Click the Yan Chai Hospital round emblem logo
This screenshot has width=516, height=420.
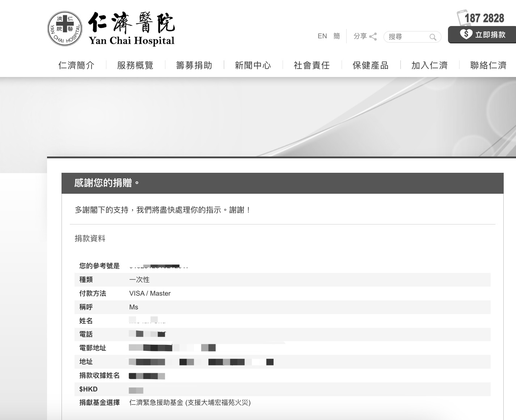65,29
